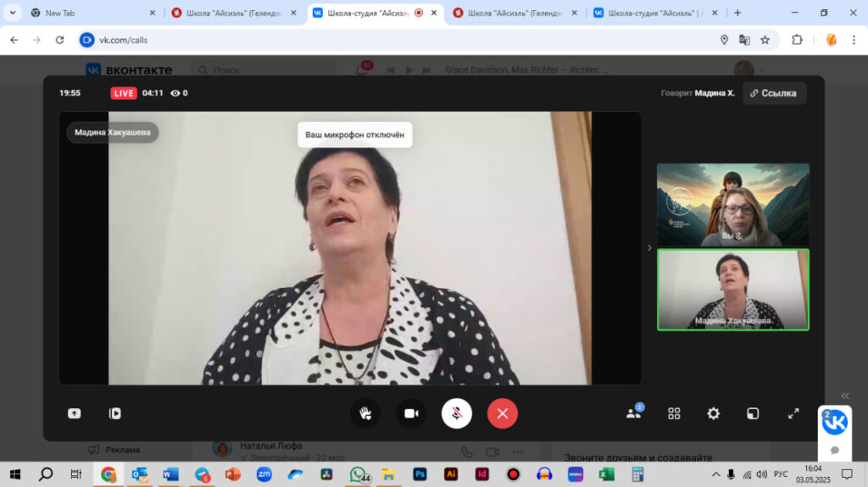The height and width of the screenshot is (487, 868).
Task: Bookmark this page with the star
Action: [765, 40]
